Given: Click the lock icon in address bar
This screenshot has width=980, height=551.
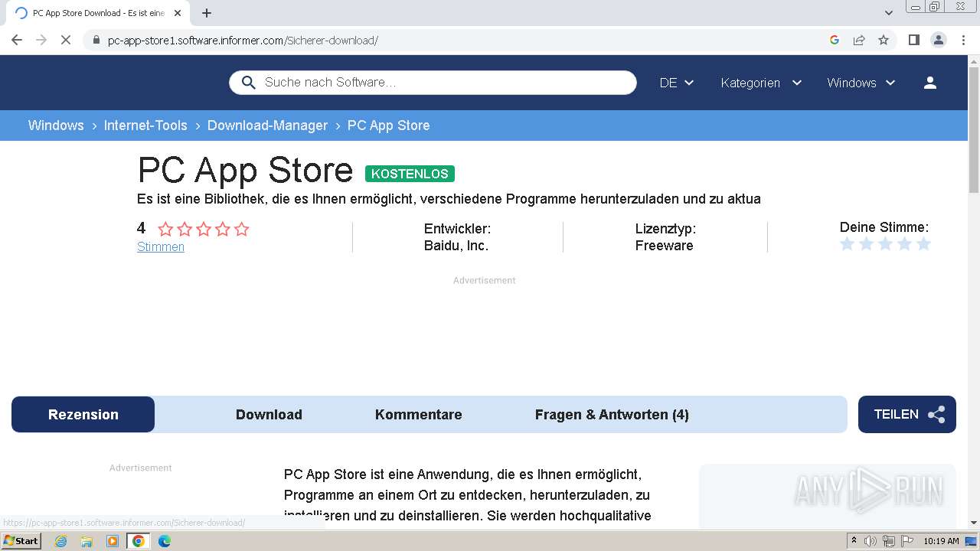Looking at the screenshot, I should [x=96, y=40].
